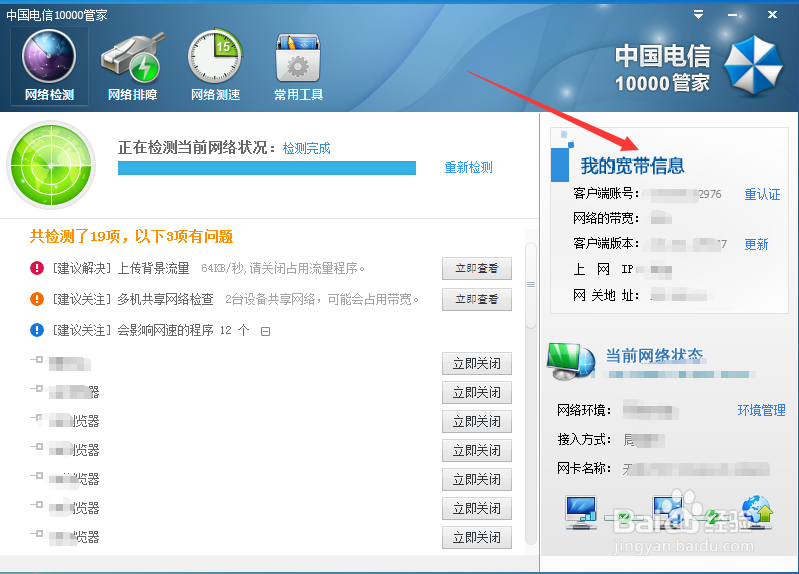Click the 网络环境 label
The image size is (799, 574).
pyautogui.click(x=584, y=410)
